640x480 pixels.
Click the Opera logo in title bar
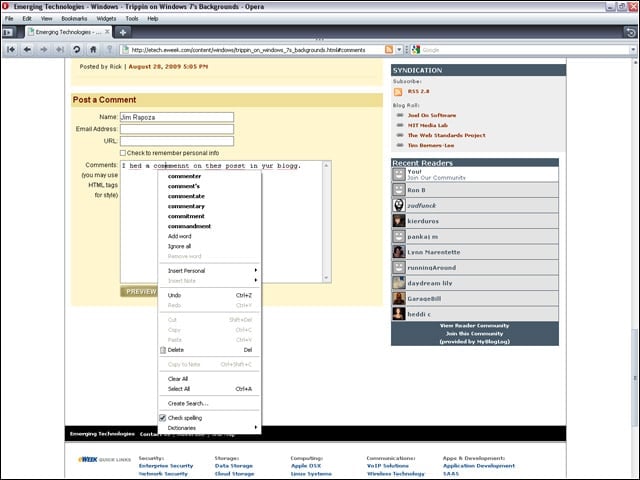tap(6, 6)
